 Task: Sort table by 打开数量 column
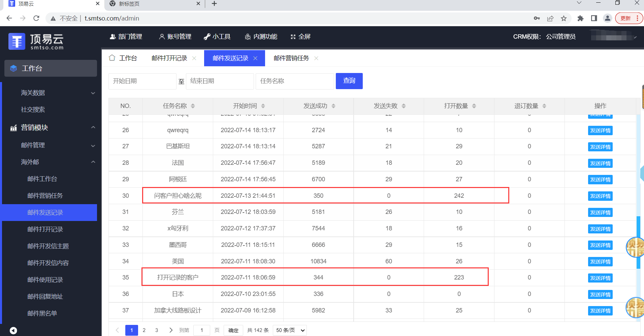(x=474, y=106)
